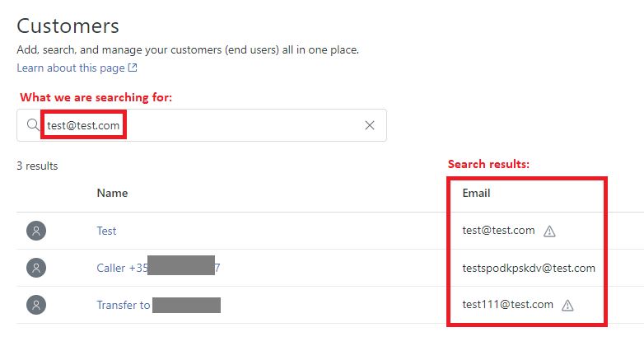Click the warning icon next to test@test.com result
The image size is (644, 346).
(x=549, y=231)
